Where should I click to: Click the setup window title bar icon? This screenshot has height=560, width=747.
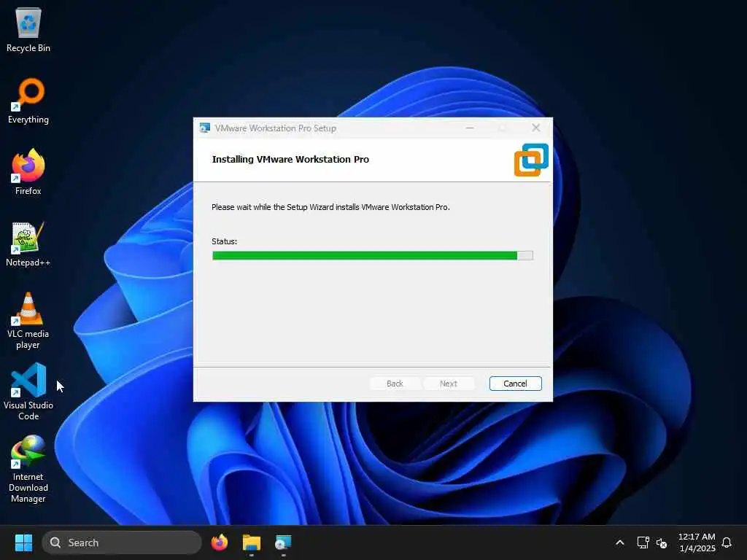[205, 128]
